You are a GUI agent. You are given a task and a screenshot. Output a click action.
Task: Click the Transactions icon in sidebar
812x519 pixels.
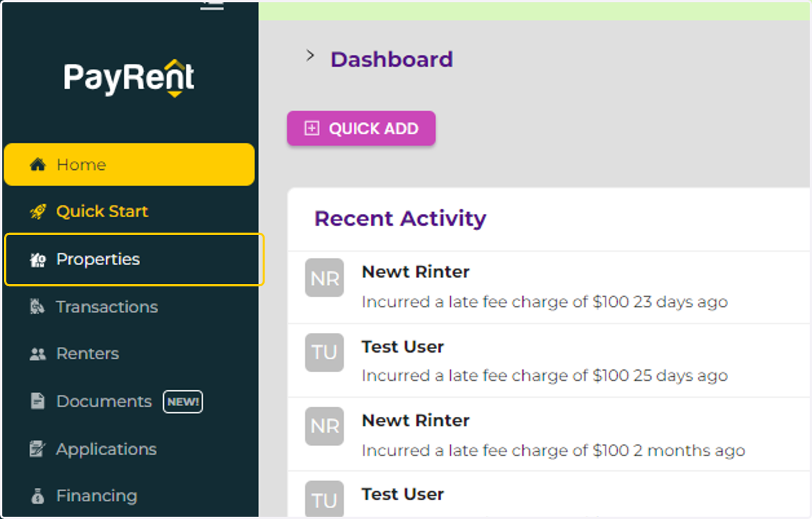[x=38, y=307]
